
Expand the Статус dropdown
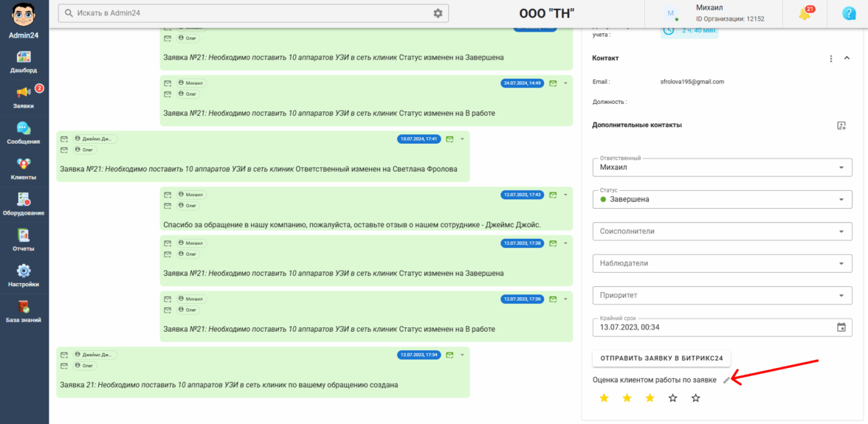tap(722, 200)
